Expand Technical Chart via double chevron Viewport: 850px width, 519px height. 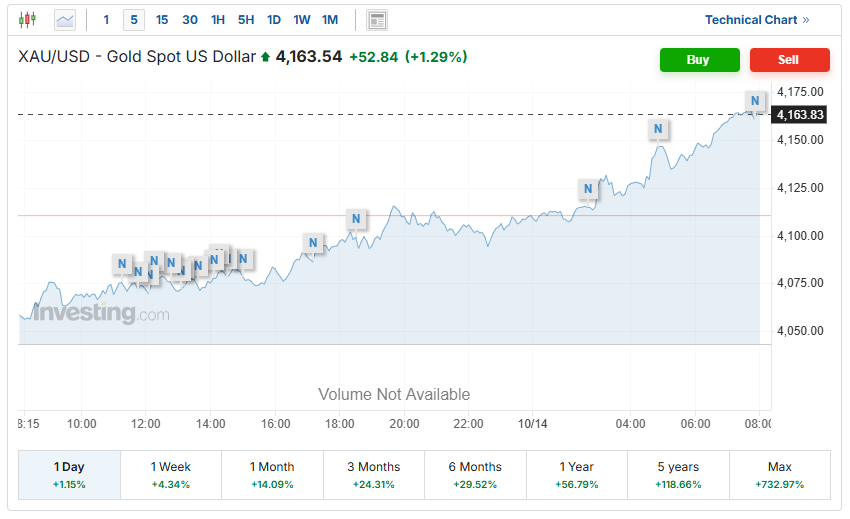point(806,19)
